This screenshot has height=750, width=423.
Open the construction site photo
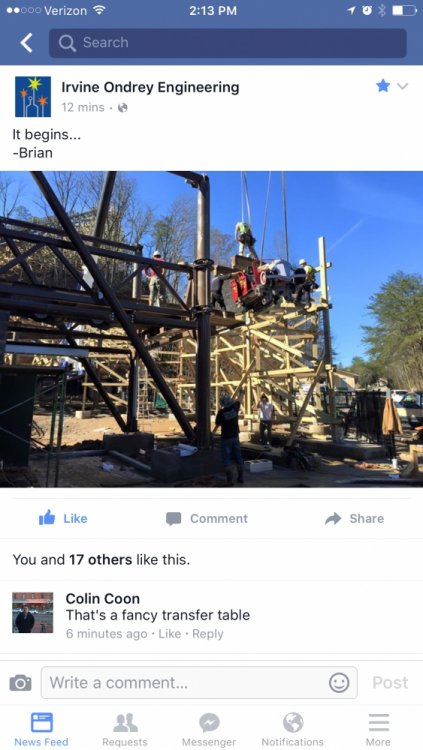point(212,329)
